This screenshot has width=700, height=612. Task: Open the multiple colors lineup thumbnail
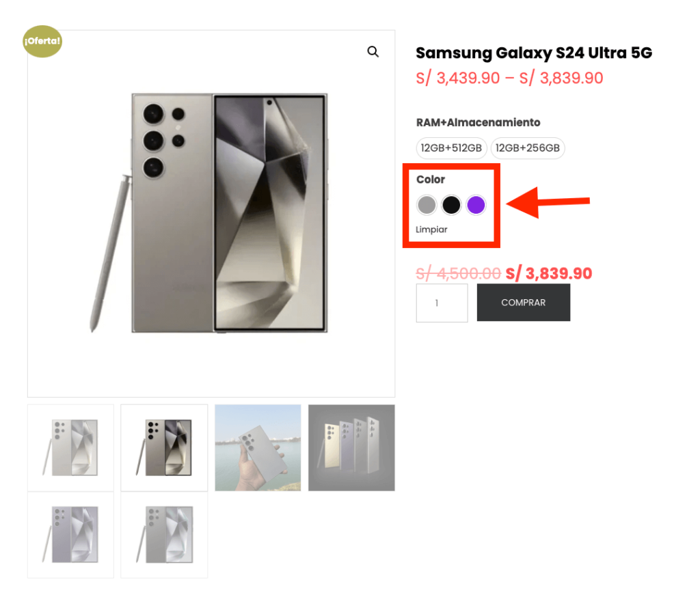tap(351, 447)
